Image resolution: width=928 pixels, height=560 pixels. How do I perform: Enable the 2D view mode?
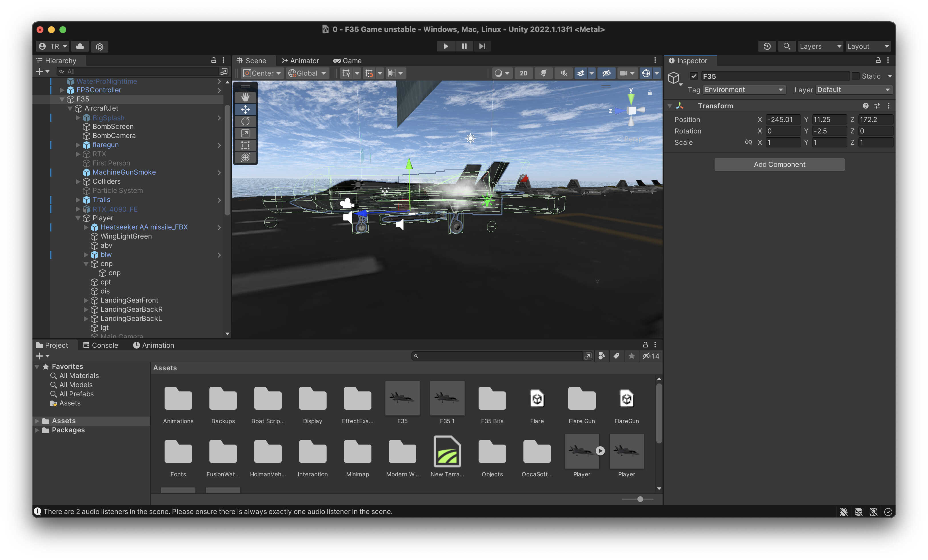523,73
